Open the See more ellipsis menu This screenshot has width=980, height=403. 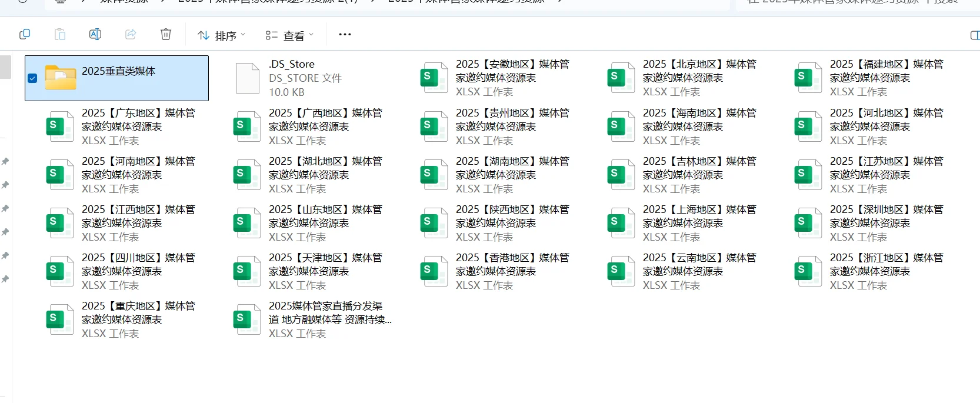(x=345, y=35)
